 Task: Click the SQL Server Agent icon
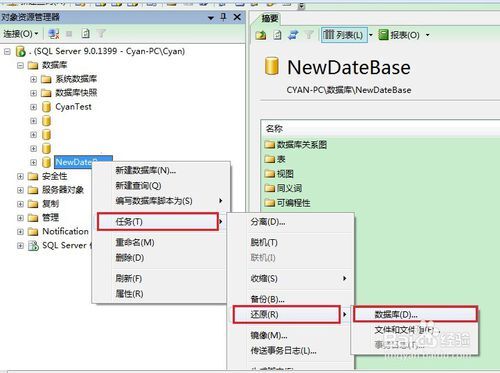tap(33, 245)
